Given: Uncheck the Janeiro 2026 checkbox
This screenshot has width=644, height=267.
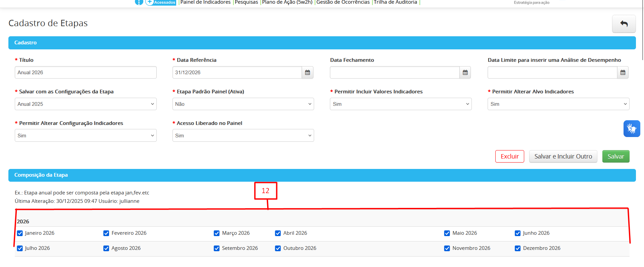Looking at the screenshot, I should tap(20, 233).
